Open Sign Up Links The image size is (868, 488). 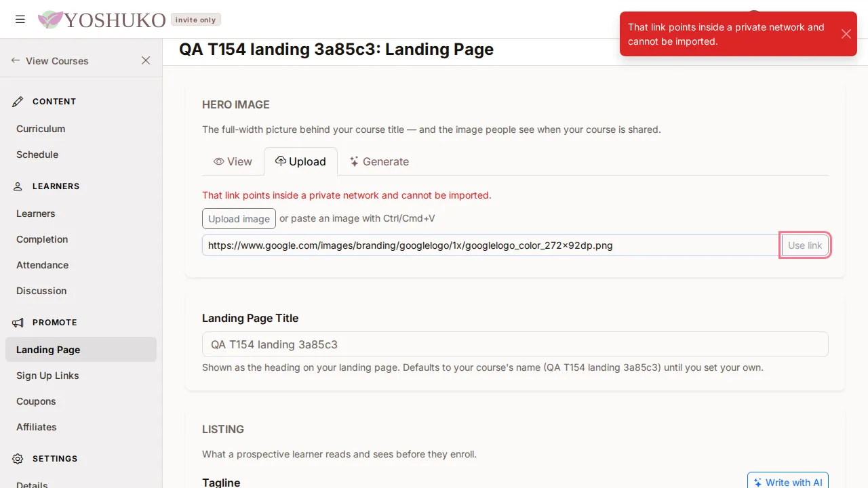click(81, 375)
